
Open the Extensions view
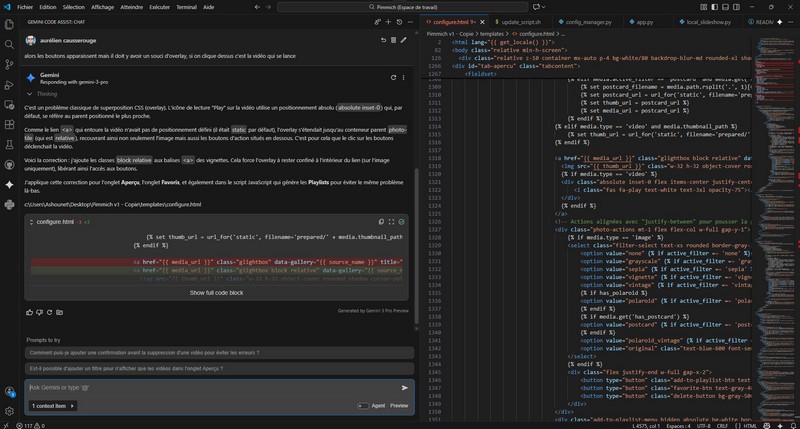point(9,124)
